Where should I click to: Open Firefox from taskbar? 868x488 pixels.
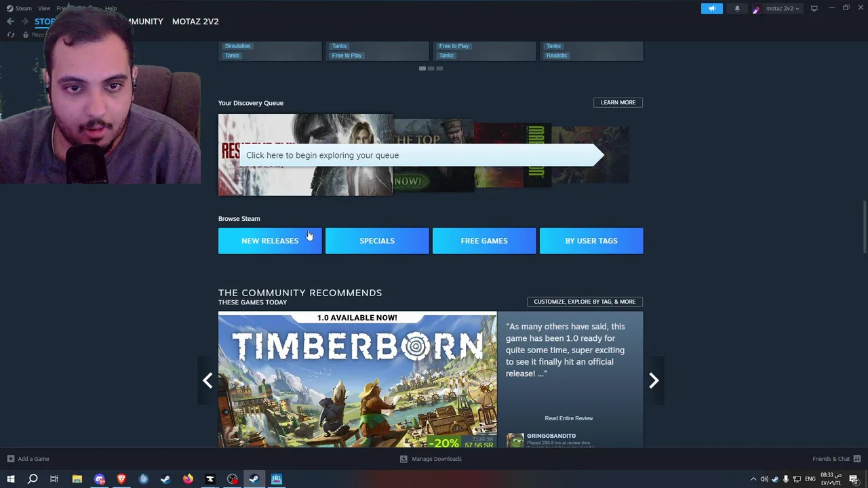click(188, 479)
